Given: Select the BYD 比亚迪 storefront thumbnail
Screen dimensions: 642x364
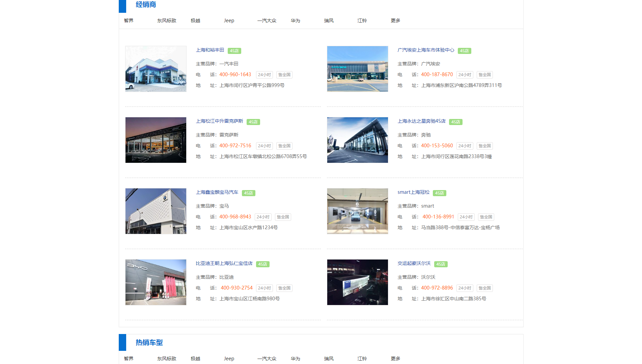Looking at the screenshot, I should click(156, 282).
